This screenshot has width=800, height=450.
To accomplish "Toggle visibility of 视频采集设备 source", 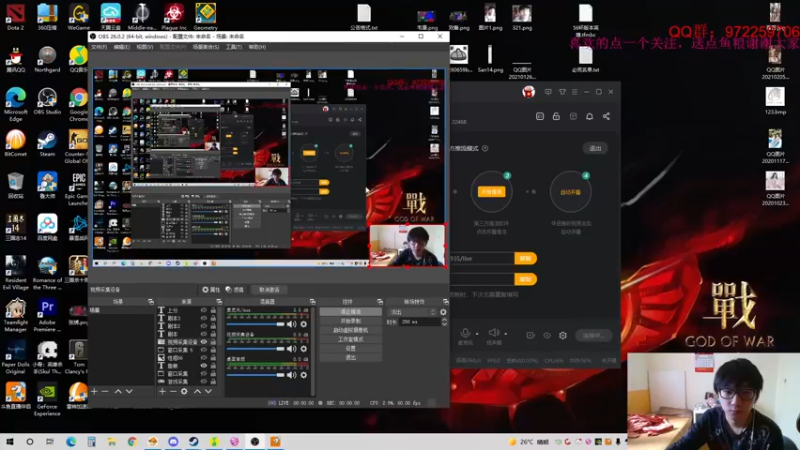I will 204,342.
